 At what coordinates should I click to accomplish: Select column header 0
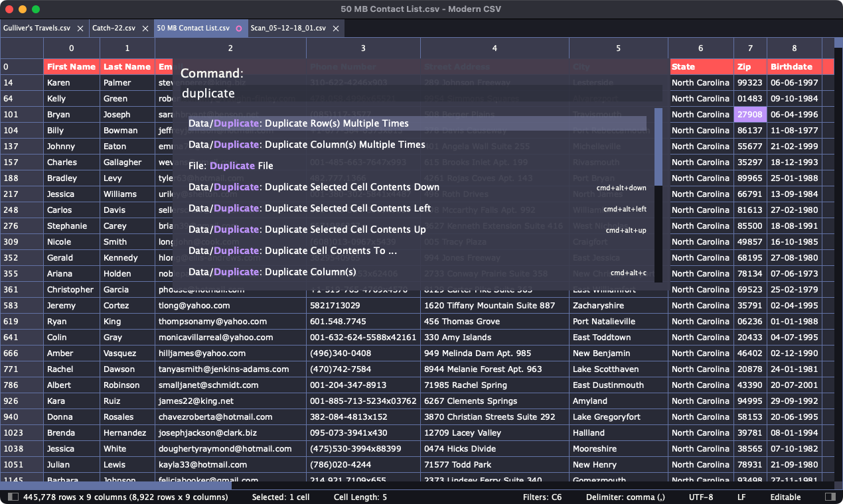pos(72,48)
